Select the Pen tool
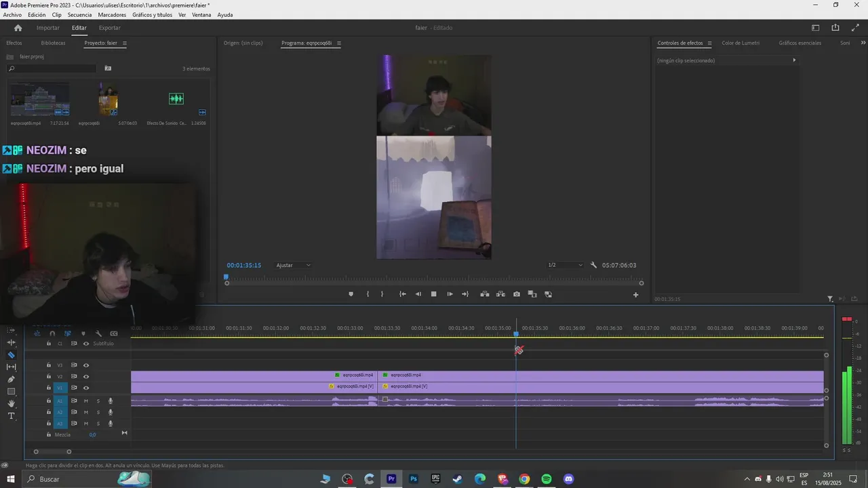The image size is (868, 488). click(11, 379)
